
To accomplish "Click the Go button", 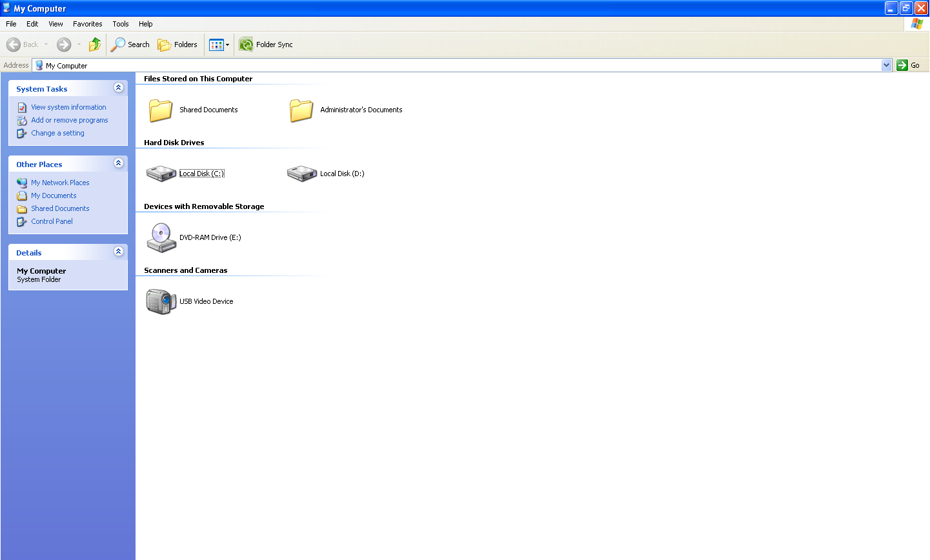I will (908, 65).
